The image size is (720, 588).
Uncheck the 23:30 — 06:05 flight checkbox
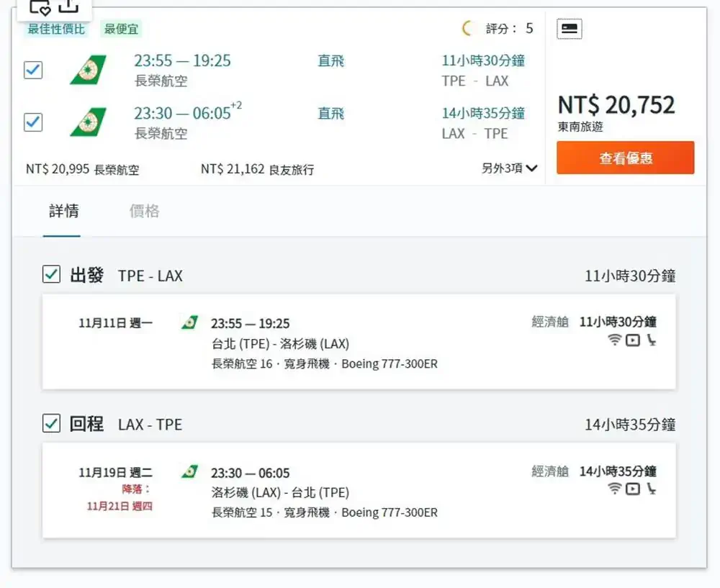tap(33, 122)
